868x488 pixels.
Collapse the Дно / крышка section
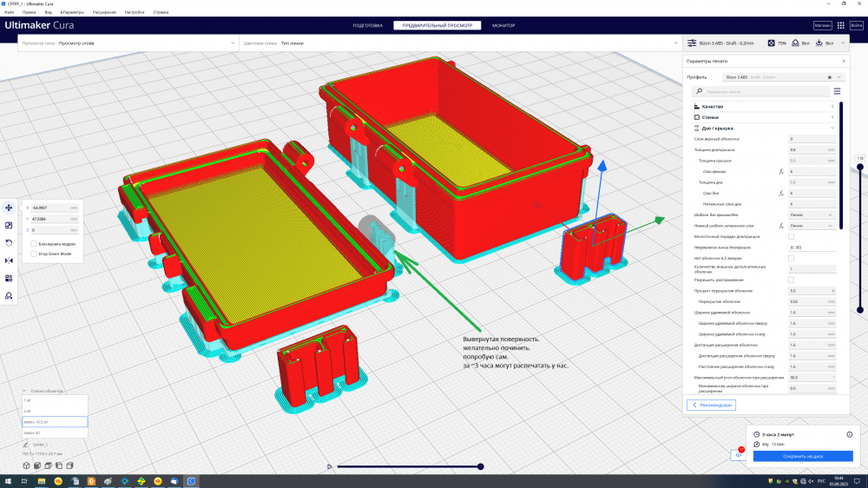click(x=764, y=128)
